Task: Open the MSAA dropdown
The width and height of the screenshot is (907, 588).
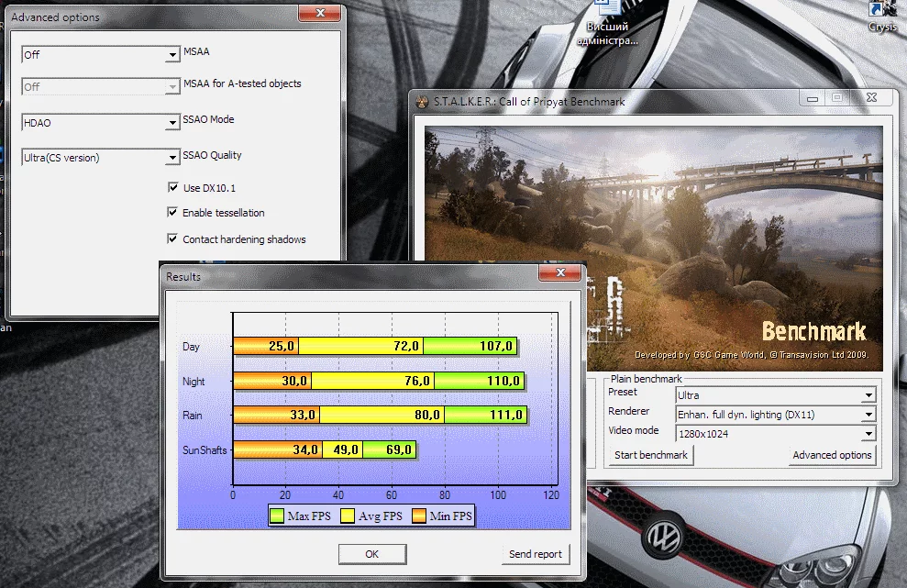Action: 101,54
